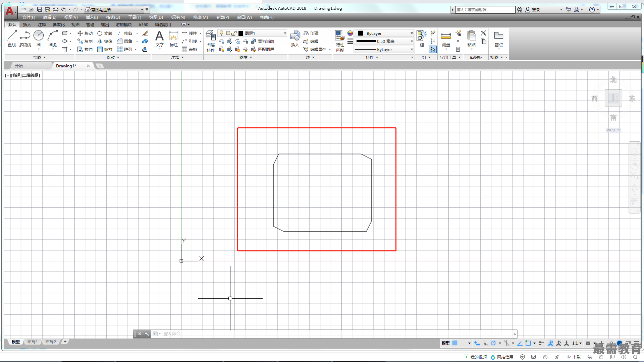Activate the 缩放 (Scale) tool
644x362 pixels.
pyautogui.click(x=105, y=49)
